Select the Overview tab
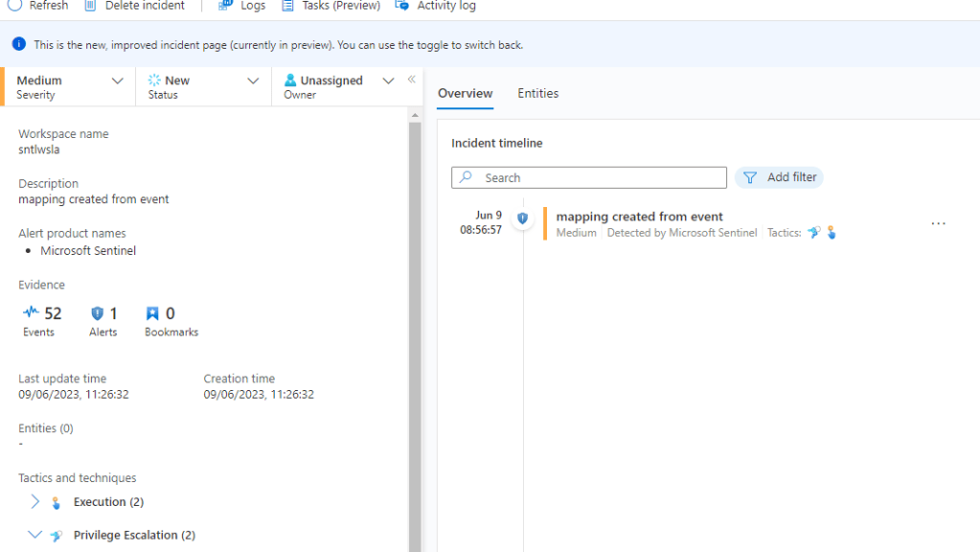 (465, 93)
